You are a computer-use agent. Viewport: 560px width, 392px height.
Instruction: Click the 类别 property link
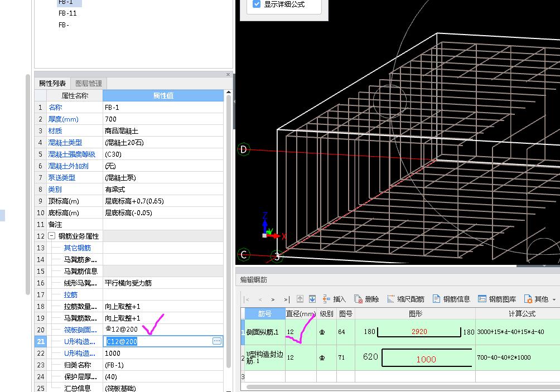click(55, 189)
